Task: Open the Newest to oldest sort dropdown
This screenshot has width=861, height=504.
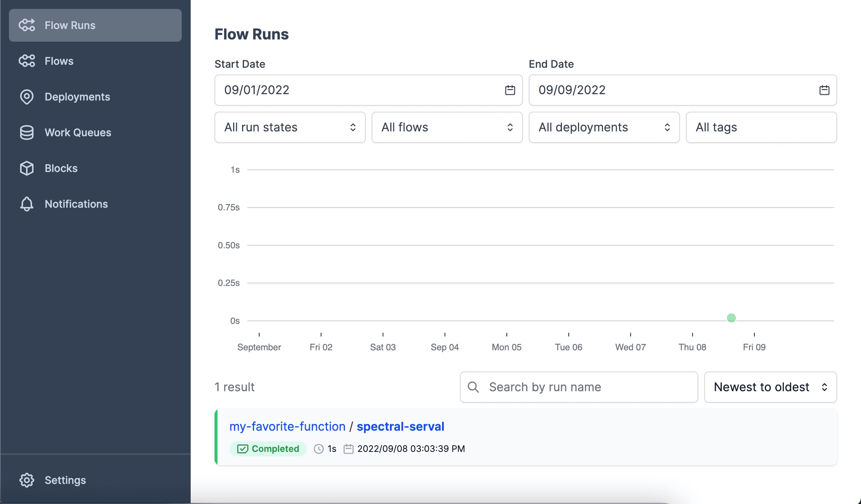Action: tap(770, 387)
